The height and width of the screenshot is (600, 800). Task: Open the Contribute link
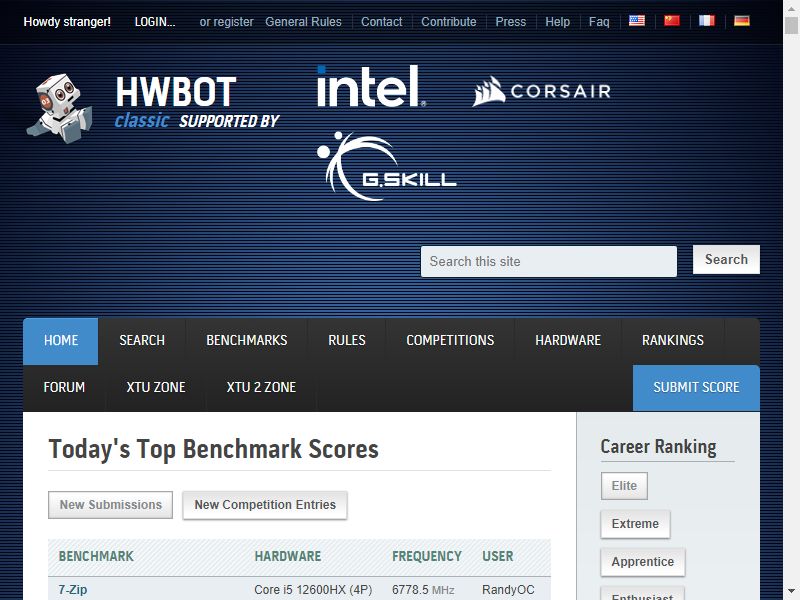tap(448, 22)
